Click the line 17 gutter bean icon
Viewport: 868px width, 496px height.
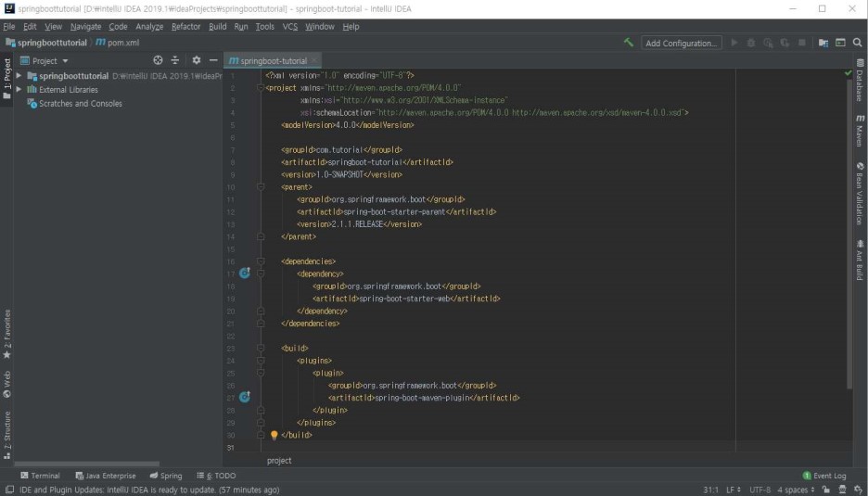245,273
